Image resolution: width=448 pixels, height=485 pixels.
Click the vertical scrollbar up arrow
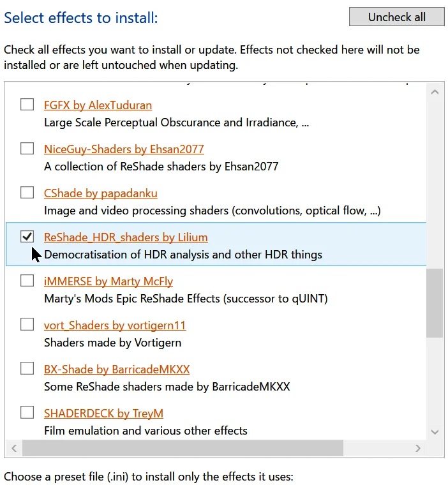tap(435, 92)
